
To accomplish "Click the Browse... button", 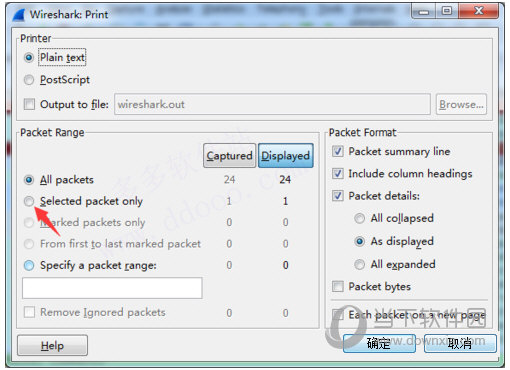I will 461,104.
